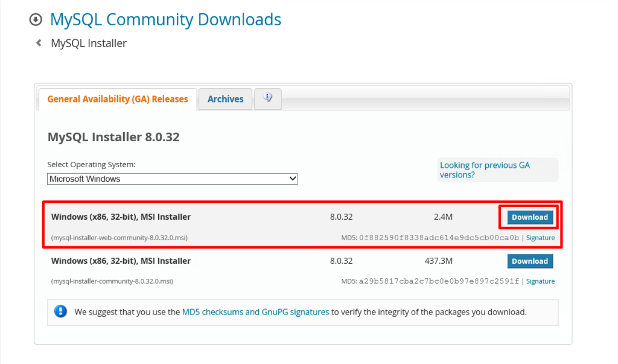Download the 437.3M full community installer
Image resolution: width=618 pixels, height=364 pixels.
tap(530, 261)
